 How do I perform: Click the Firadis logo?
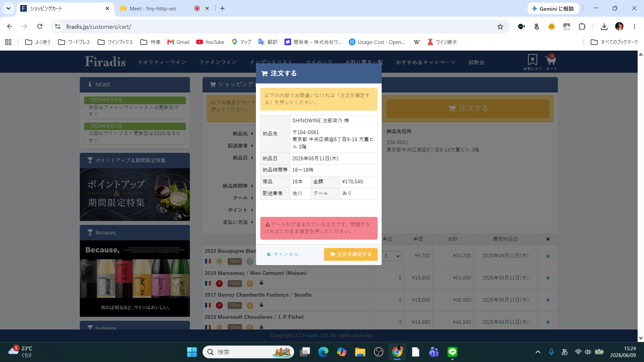tap(105, 62)
